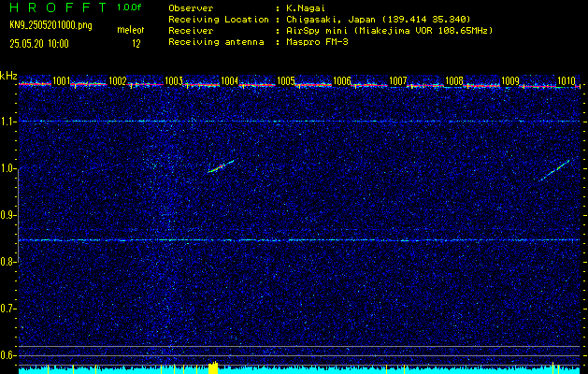Click time marker 1001
The height and width of the screenshot is (374, 588).
pos(61,80)
